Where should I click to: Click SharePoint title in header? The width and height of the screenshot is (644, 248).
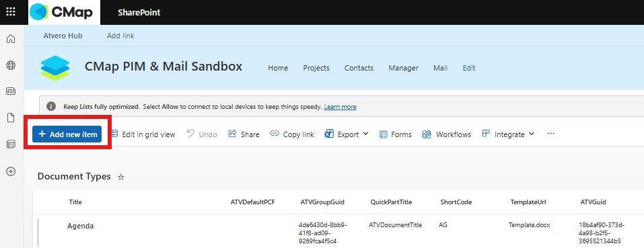pos(139,12)
